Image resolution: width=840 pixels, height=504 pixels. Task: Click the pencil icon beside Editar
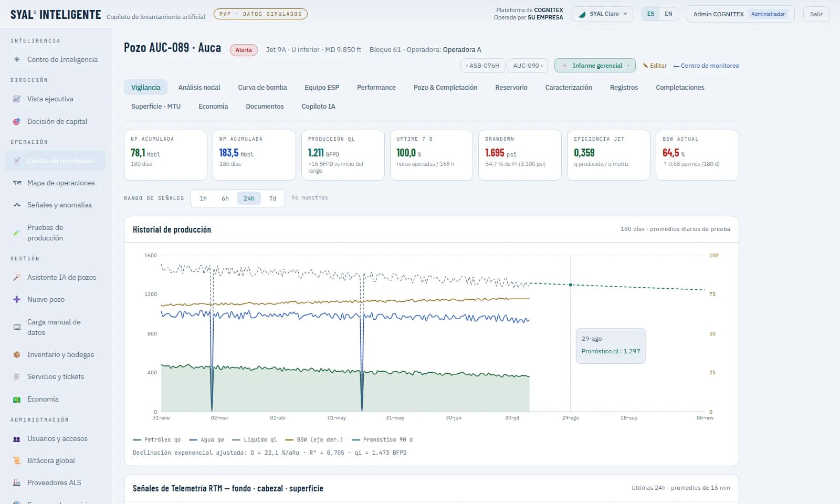[x=645, y=66]
